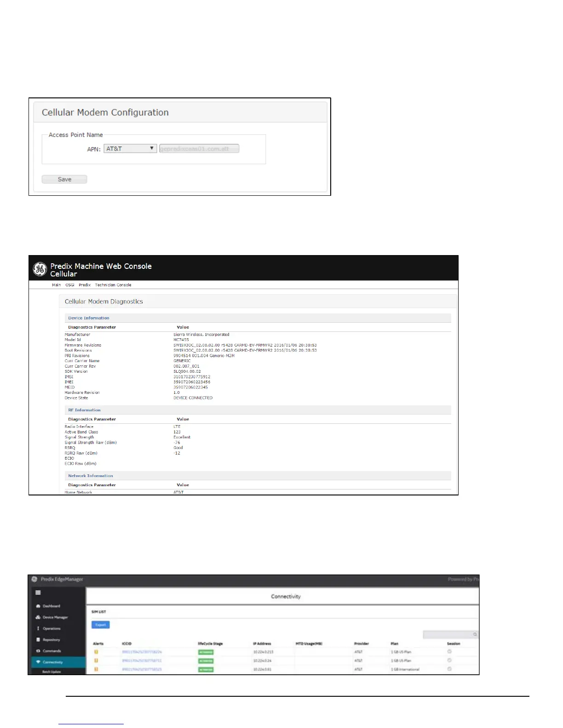This screenshot has height=728, width=563.
Task: Click the Connectivity page title
Action: coord(286,597)
